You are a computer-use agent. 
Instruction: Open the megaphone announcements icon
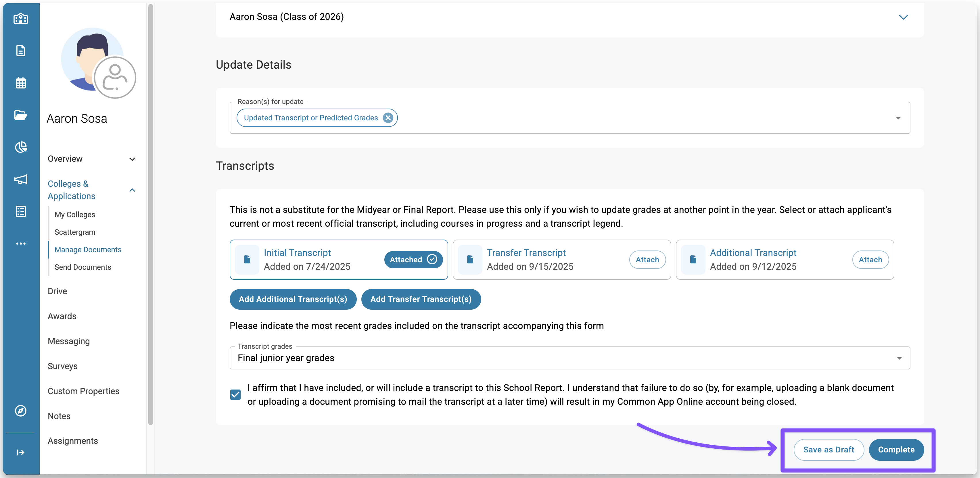coord(20,179)
